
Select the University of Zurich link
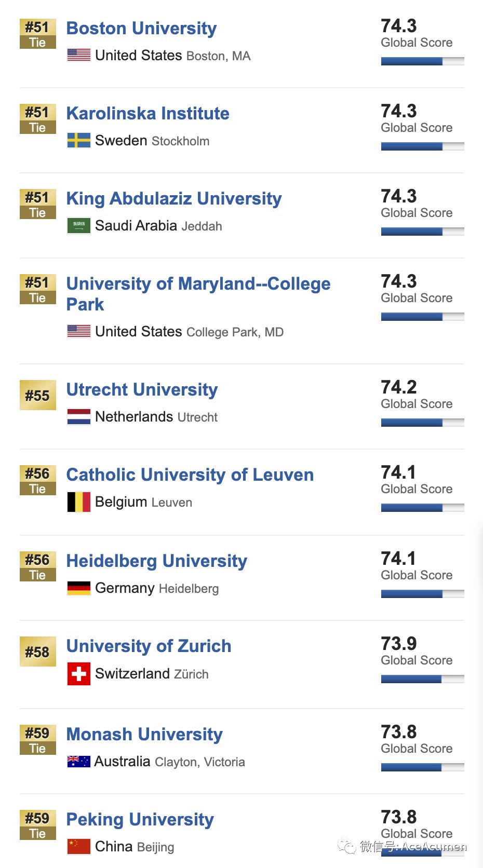tap(149, 646)
